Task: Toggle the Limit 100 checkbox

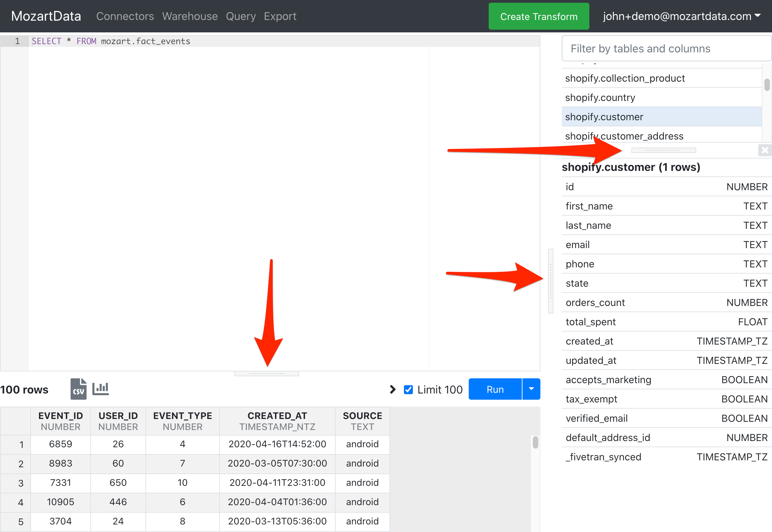Action: coord(408,389)
